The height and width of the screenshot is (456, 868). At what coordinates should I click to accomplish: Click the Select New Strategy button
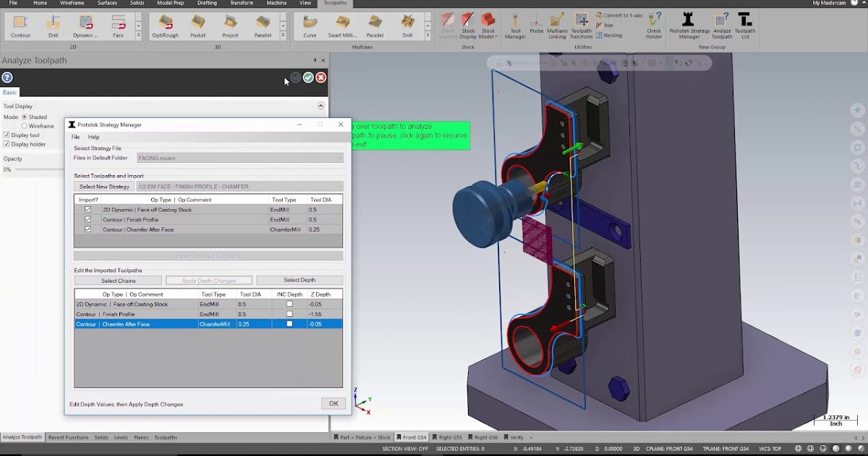104,187
